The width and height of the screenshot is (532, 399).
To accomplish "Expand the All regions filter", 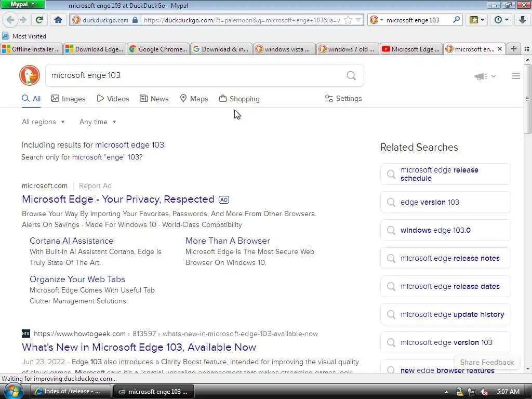I will click(43, 122).
